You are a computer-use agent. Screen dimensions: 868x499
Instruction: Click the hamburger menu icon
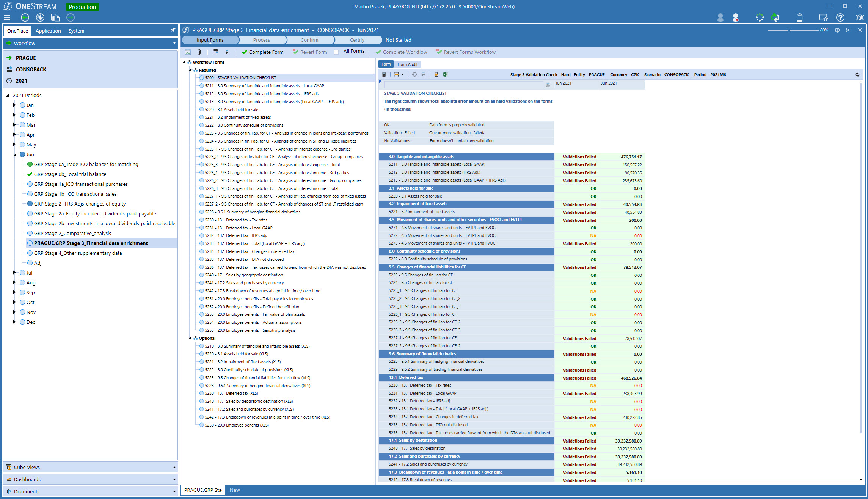click(x=7, y=17)
